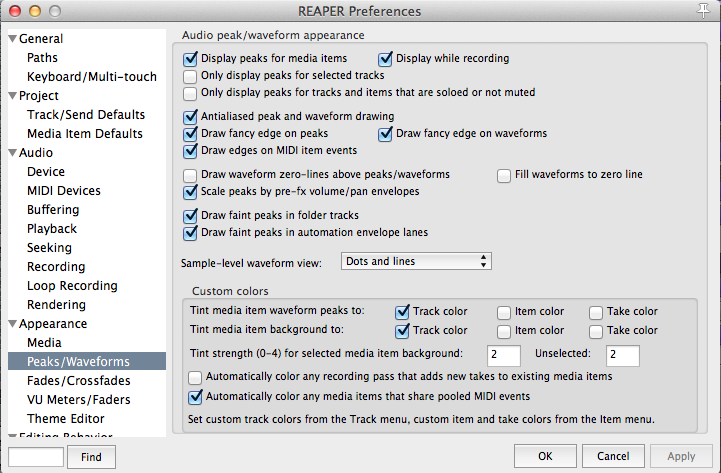This screenshot has height=473, width=721.
Task: Collapse the General tree section
Action: click(13, 39)
